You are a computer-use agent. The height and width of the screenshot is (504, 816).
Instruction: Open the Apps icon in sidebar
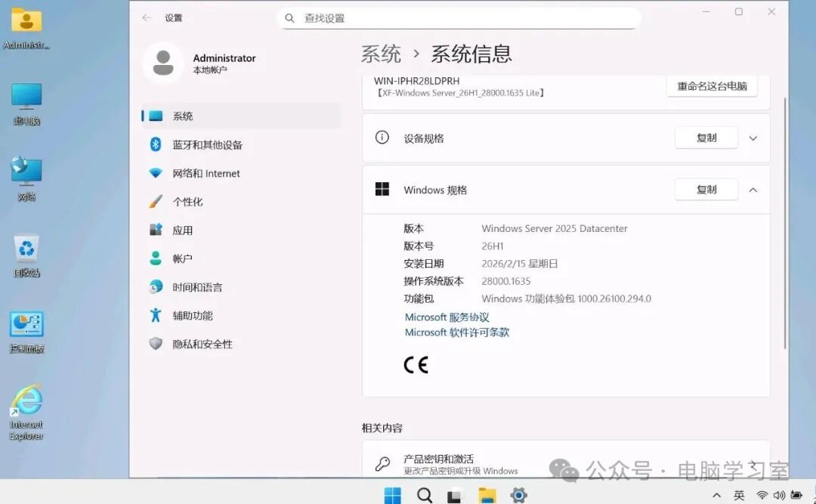click(x=156, y=230)
